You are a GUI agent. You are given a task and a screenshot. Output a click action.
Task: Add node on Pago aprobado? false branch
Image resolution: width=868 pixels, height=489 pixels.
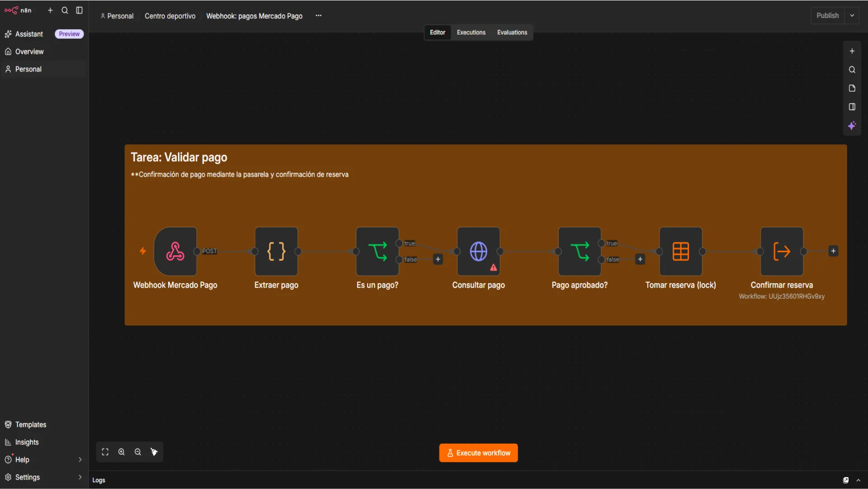tap(640, 259)
